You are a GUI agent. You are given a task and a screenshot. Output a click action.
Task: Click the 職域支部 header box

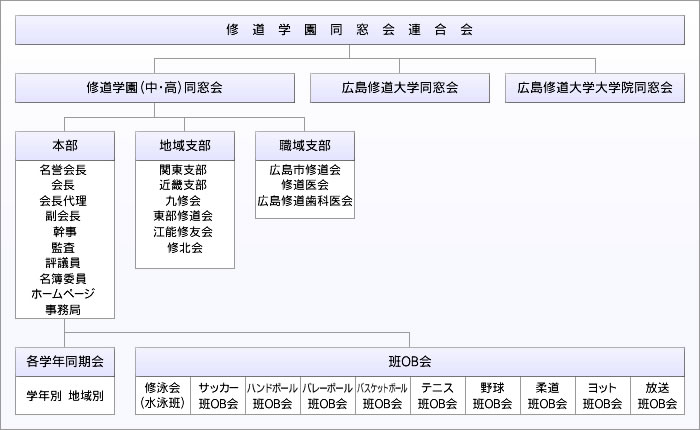click(x=305, y=146)
